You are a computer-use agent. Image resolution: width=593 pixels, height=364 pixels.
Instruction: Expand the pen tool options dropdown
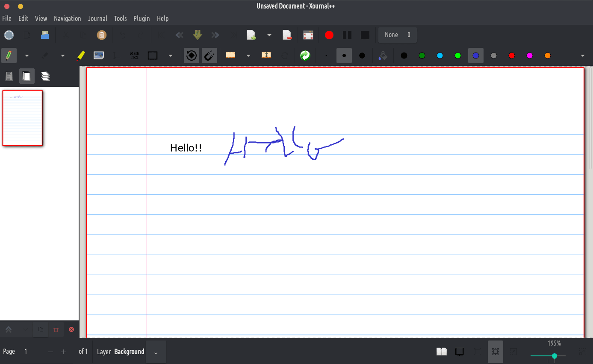(27, 56)
